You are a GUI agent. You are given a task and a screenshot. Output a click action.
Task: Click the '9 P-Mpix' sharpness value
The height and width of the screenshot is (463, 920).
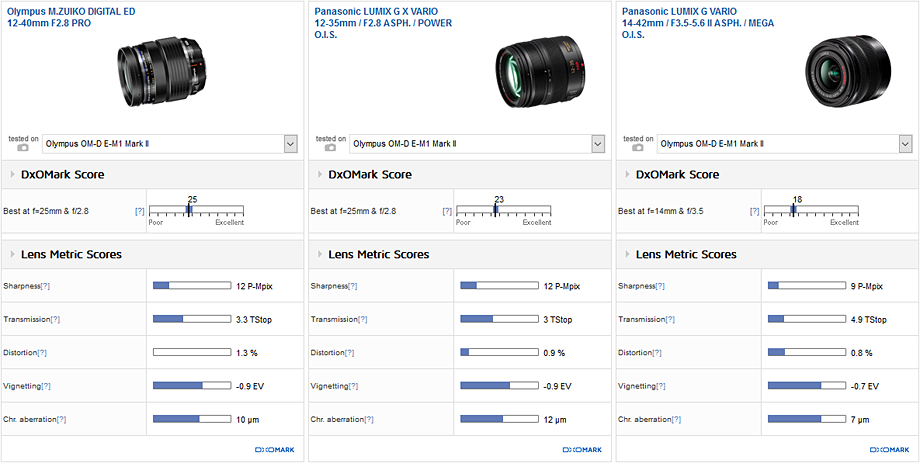[867, 286]
